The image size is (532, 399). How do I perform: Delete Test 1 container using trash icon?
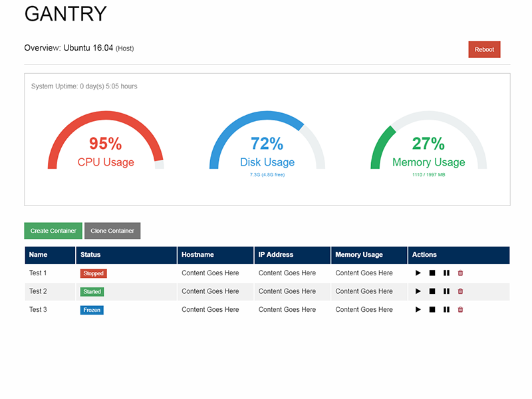(460, 273)
